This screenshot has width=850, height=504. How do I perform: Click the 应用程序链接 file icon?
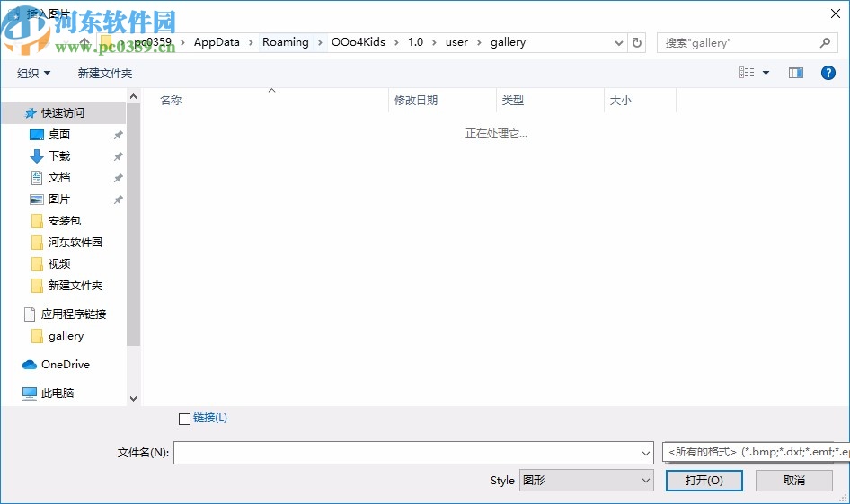tap(30, 314)
